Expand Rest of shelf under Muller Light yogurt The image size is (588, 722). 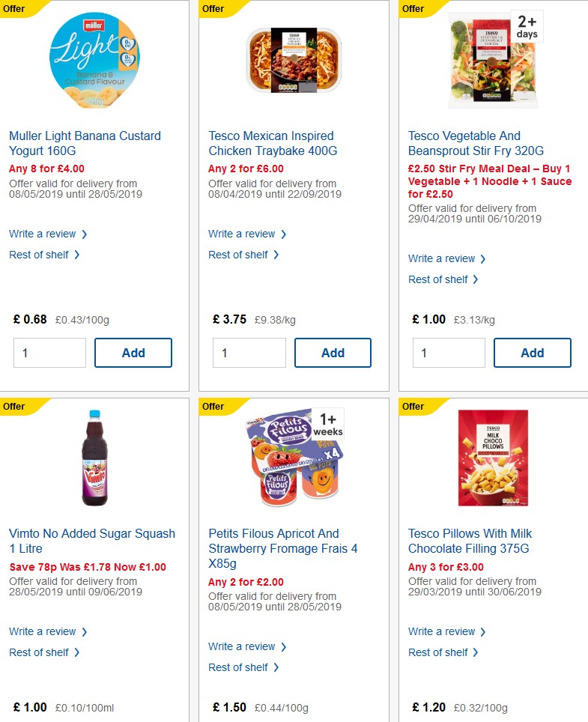pos(40,255)
